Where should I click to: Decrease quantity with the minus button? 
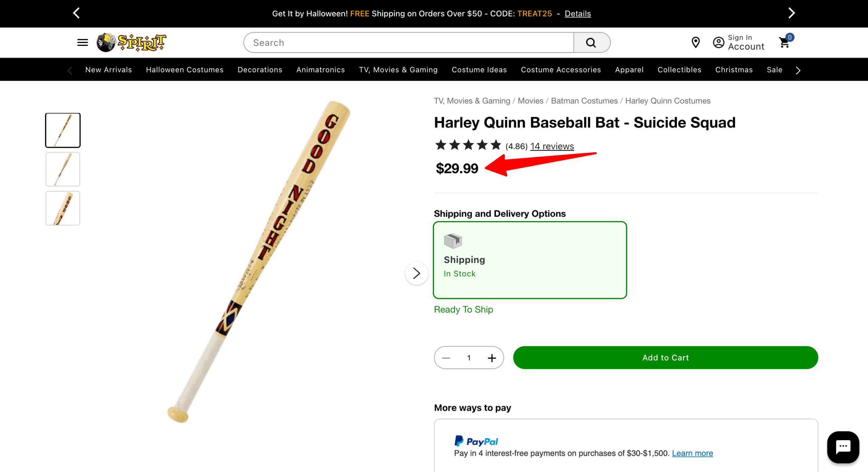(446, 358)
